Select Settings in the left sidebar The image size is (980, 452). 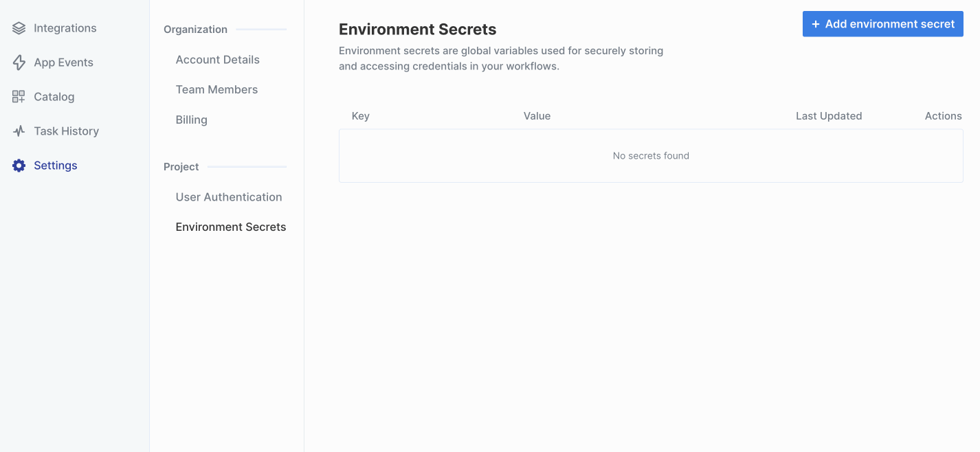tap(55, 166)
